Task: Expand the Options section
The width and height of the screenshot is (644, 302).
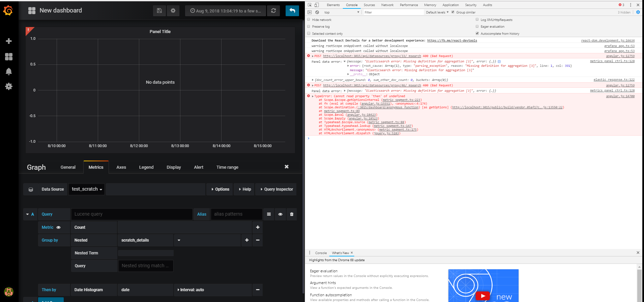Action: pyautogui.click(x=220, y=189)
